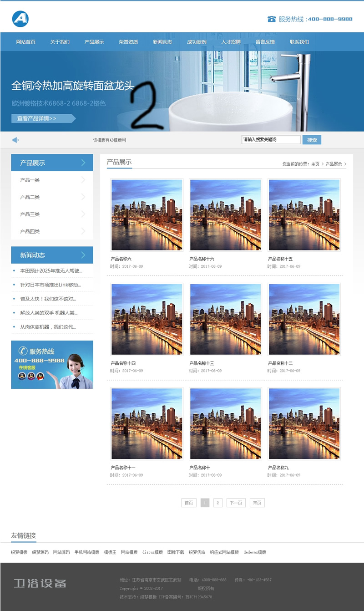Open the 产品名称十六 product thumbnail
The height and width of the screenshot is (611, 364).
(225, 214)
